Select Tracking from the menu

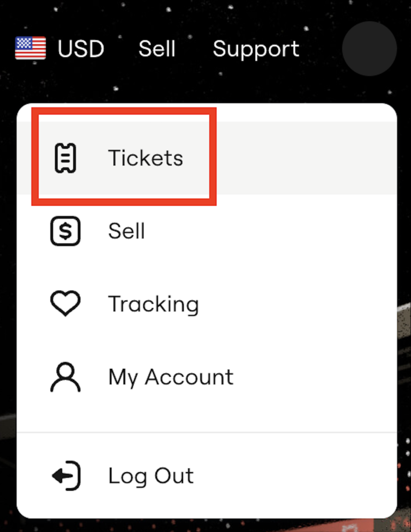tap(153, 303)
